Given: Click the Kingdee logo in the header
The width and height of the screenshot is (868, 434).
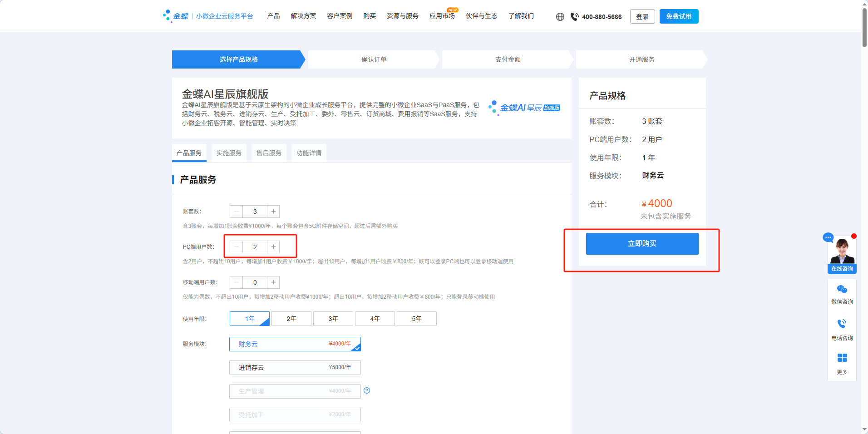Looking at the screenshot, I should [x=176, y=16].
